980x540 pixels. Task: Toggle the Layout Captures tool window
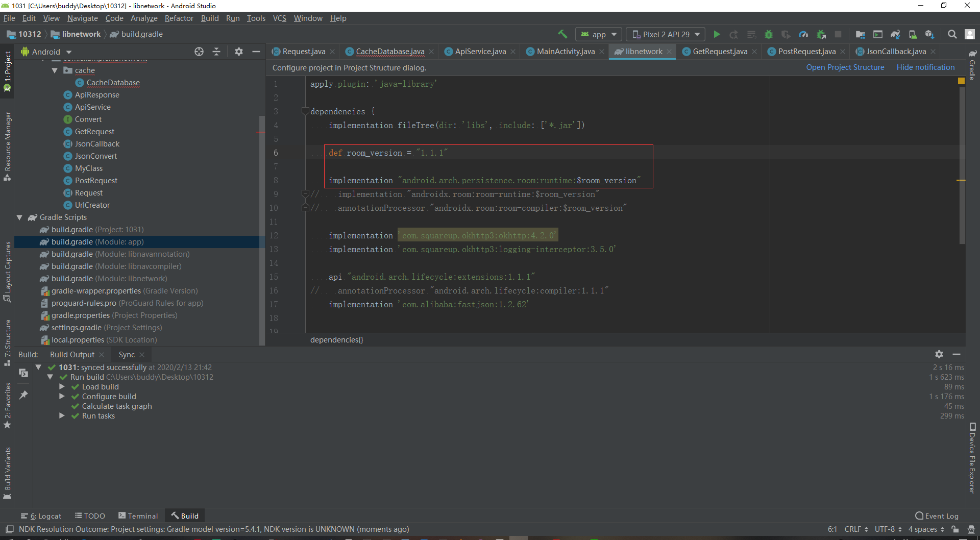coord(7,272)
